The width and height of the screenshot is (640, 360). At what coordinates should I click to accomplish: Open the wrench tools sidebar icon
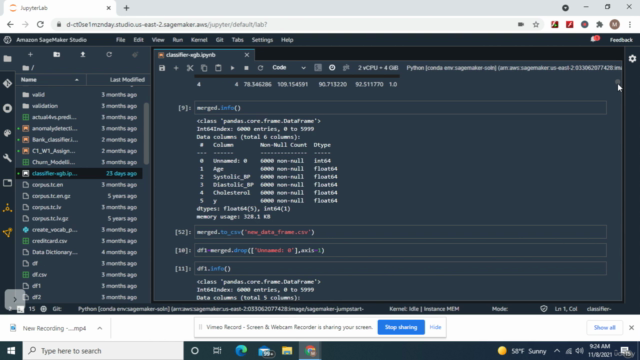[x=7, y=158]
